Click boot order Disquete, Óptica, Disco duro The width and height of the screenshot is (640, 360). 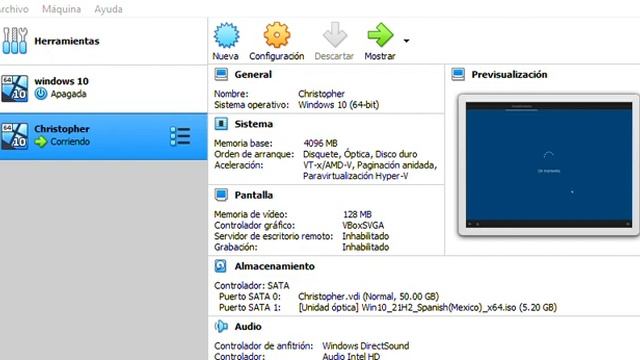[360, 154]
